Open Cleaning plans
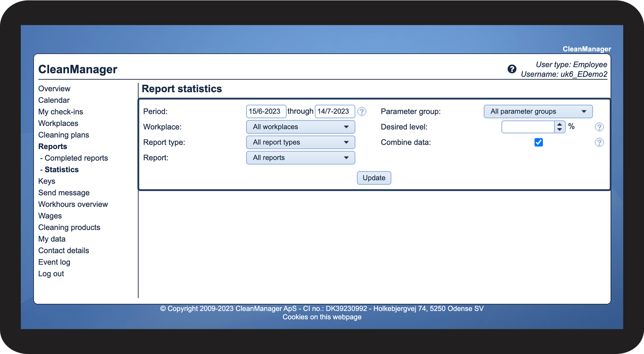This screenshot has height=354, width=644. pos(64,135)
